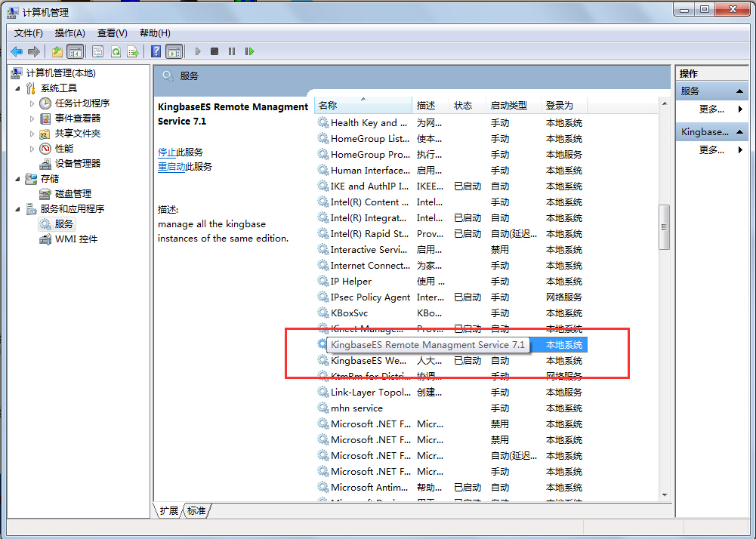
Task: Click the Back arrow toolbar icon
Action: pyautogui.click(x=17, y=51)
